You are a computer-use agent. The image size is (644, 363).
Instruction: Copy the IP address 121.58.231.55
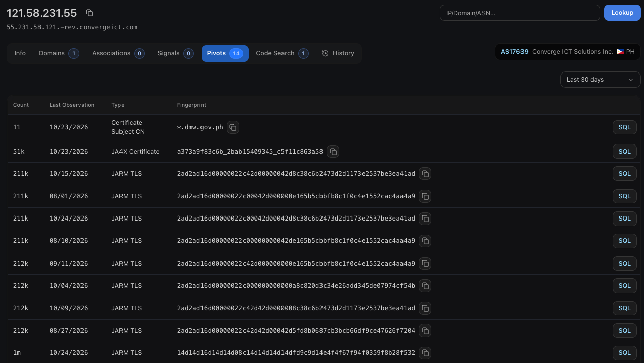click(89, 13)
